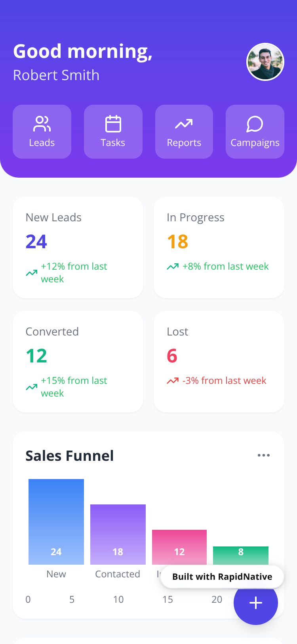The width and height of the screenshot is (297, 644).
Task: Click the trend arrow in In Progress card
Action: click(173, 266)
